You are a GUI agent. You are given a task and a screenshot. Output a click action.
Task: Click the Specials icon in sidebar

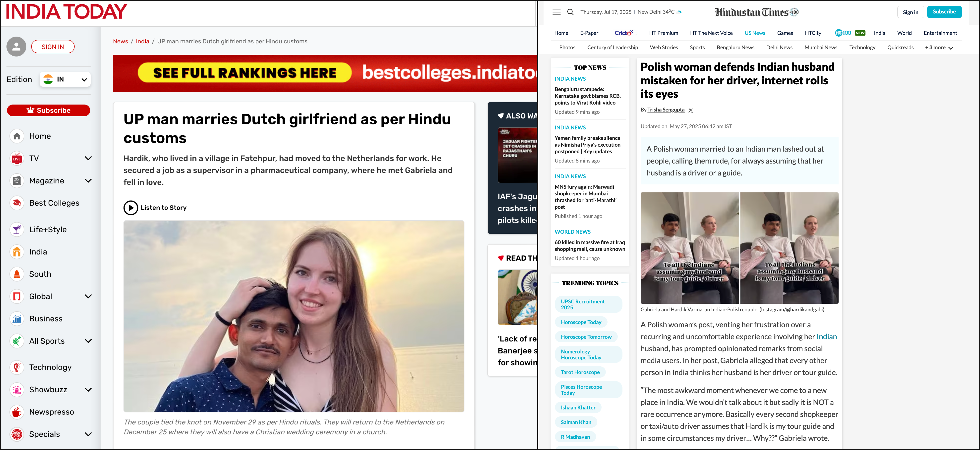[17, 434]
